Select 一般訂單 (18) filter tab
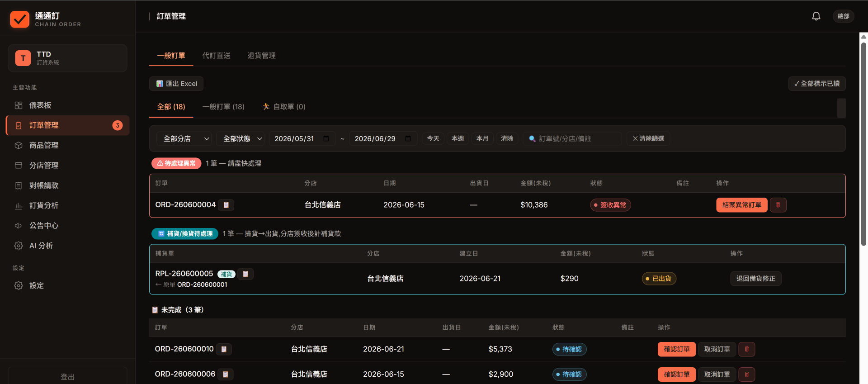This screenshot has height=384, width=868. click(223, 107)
